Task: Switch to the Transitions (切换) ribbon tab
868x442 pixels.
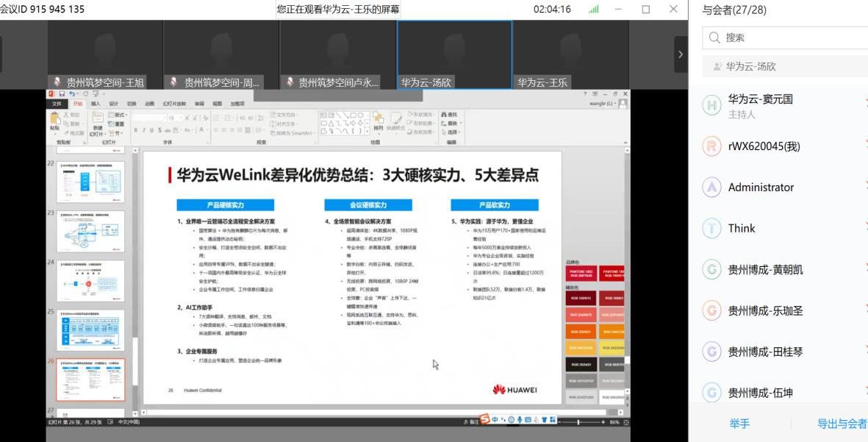Action: point(132,104)
